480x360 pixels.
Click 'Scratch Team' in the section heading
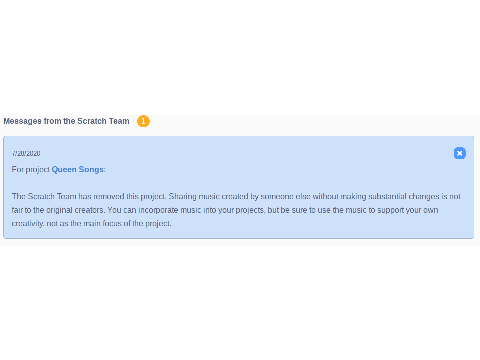103,121
